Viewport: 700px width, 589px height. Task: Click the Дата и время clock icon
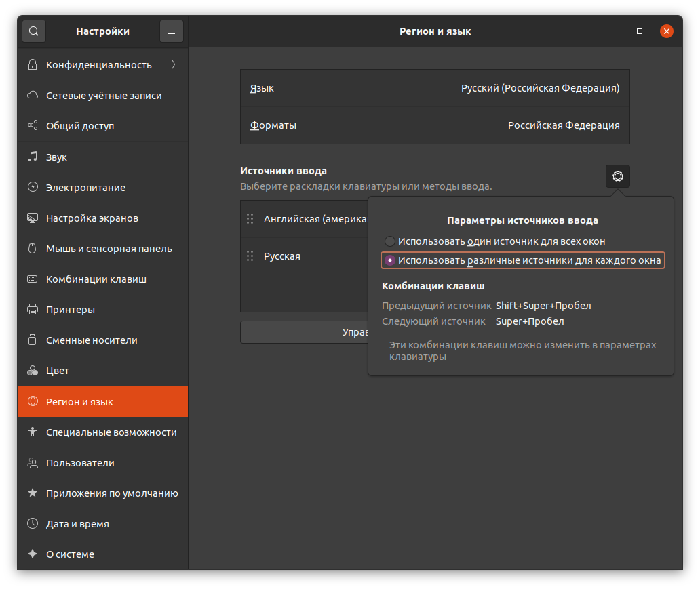[x=33, y=524]
